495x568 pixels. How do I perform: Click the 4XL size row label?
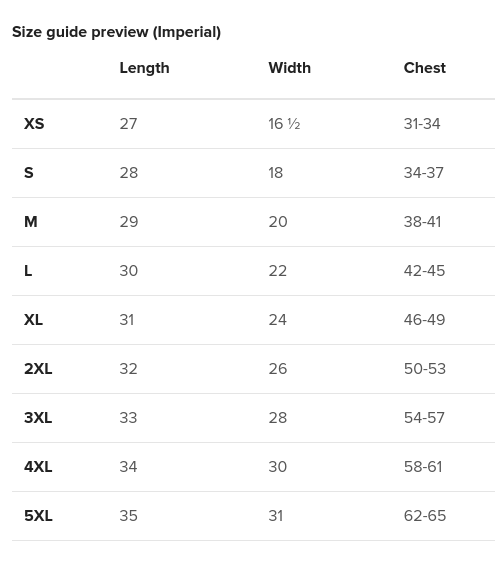click(x=38, y=467)
